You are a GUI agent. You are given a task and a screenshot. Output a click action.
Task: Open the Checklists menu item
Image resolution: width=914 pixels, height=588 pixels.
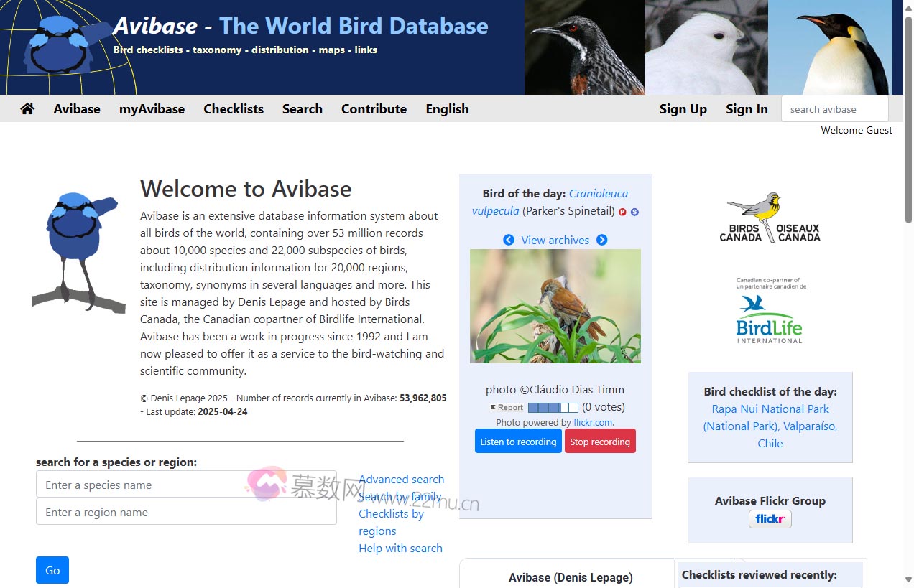[x=233, y=108]
